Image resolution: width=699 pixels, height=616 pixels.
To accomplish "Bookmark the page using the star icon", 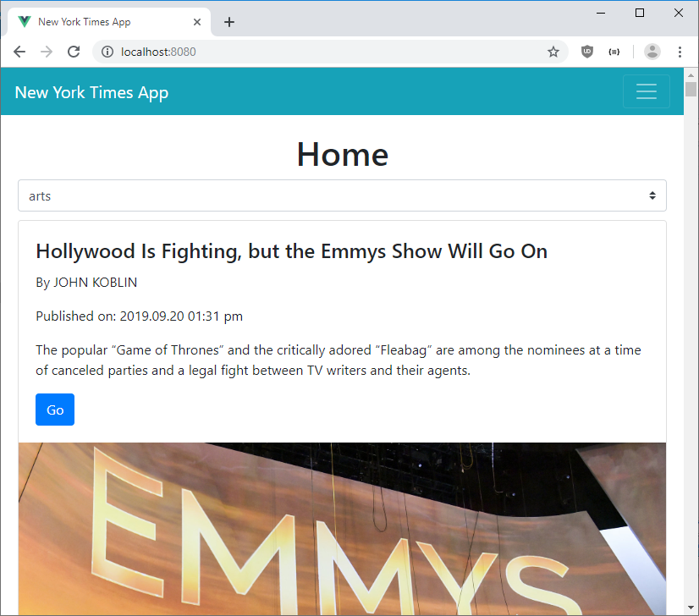I will pos(553,52).
